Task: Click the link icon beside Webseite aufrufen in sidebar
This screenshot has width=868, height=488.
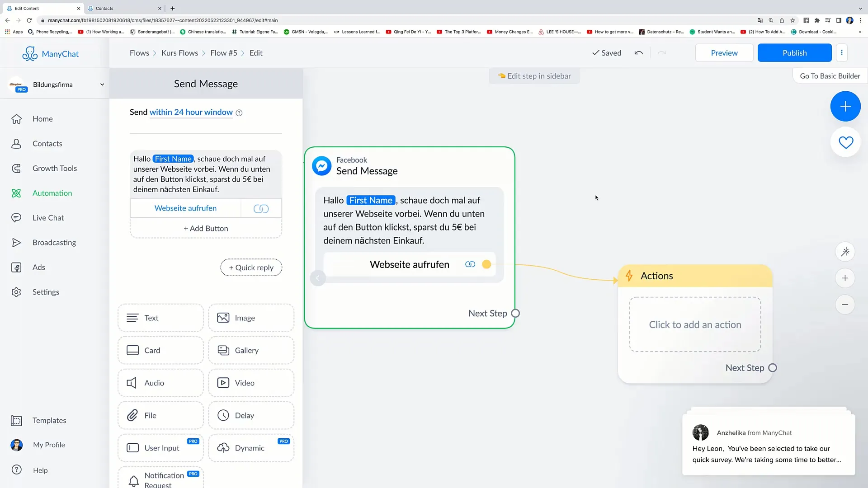Action: click(x=261, y=209)
